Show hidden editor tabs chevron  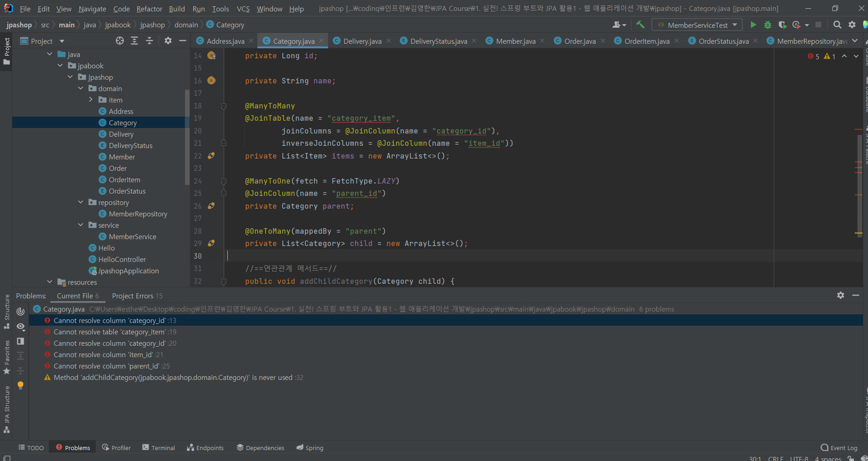click(x=855, y=41)
